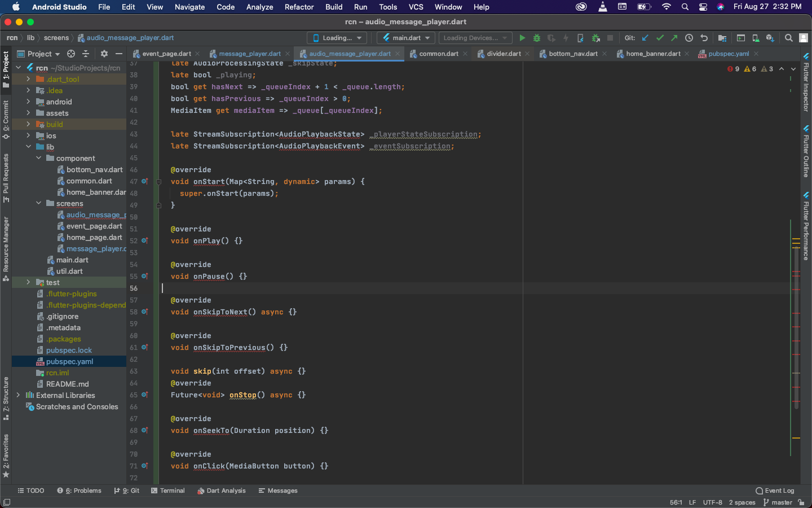Viewport: 812px width, 508px height.
Task: Toggle the Terminal tool window
Action: [x=167, y=491]
